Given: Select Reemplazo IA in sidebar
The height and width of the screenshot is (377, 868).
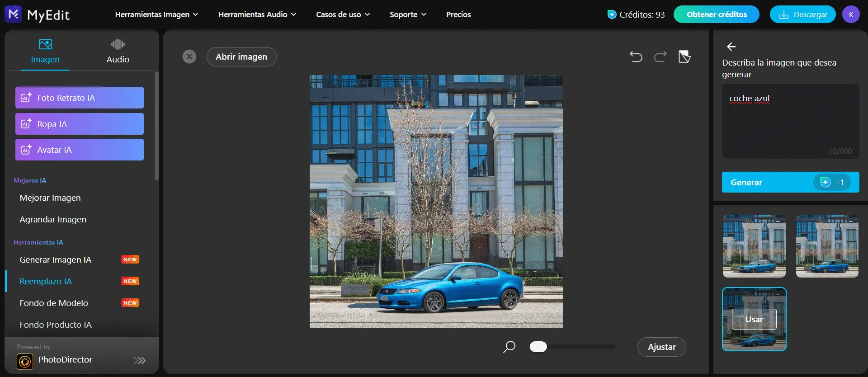Looking at the screenshot, I should (46, 281).
